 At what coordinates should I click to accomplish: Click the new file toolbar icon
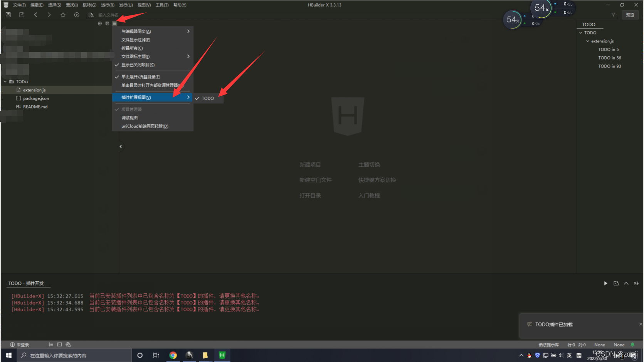point(8,15)
